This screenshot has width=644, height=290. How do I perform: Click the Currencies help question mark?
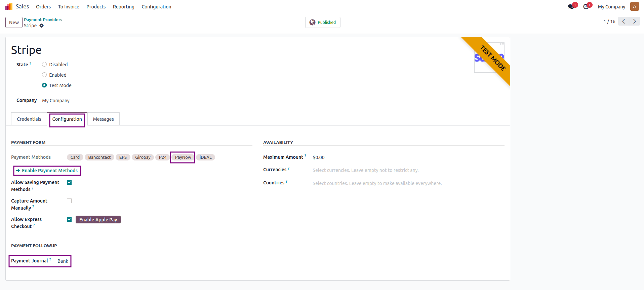coord(288,168)
